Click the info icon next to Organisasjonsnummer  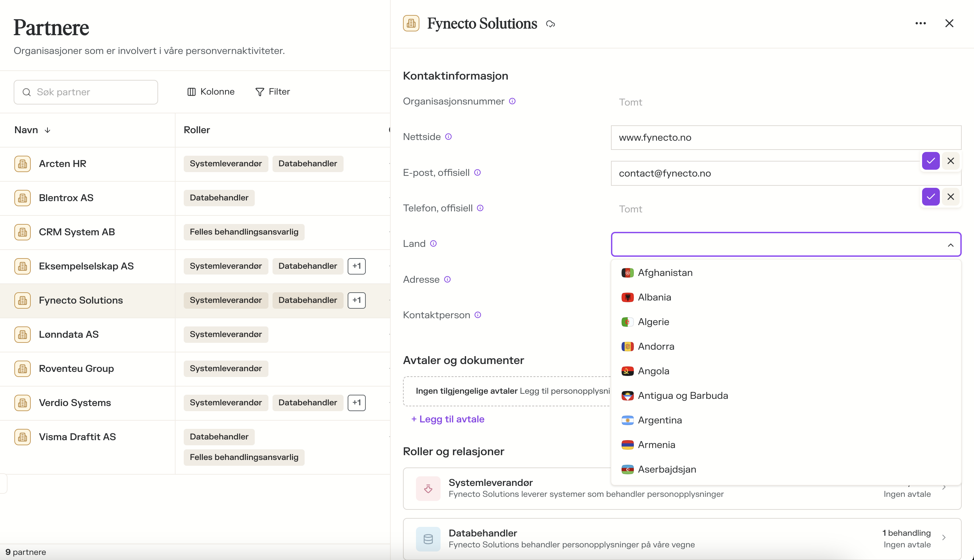[x=512, y=101]
